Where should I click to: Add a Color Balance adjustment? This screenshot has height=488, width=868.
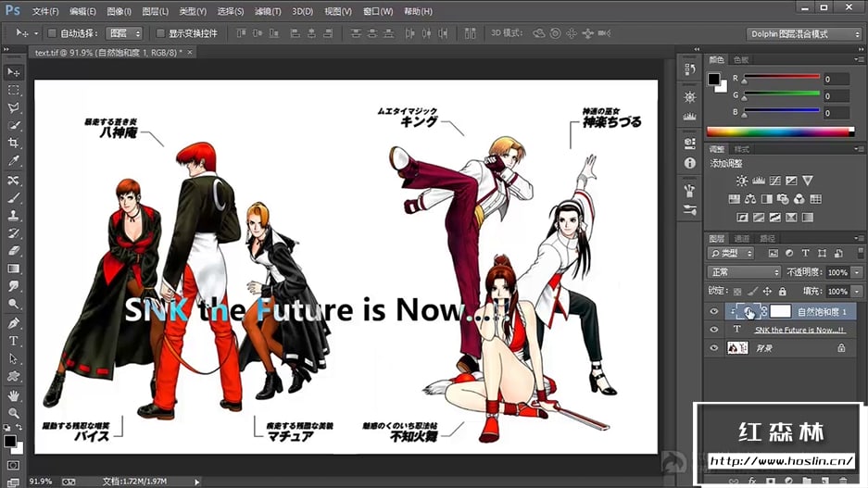coord(750,199)
